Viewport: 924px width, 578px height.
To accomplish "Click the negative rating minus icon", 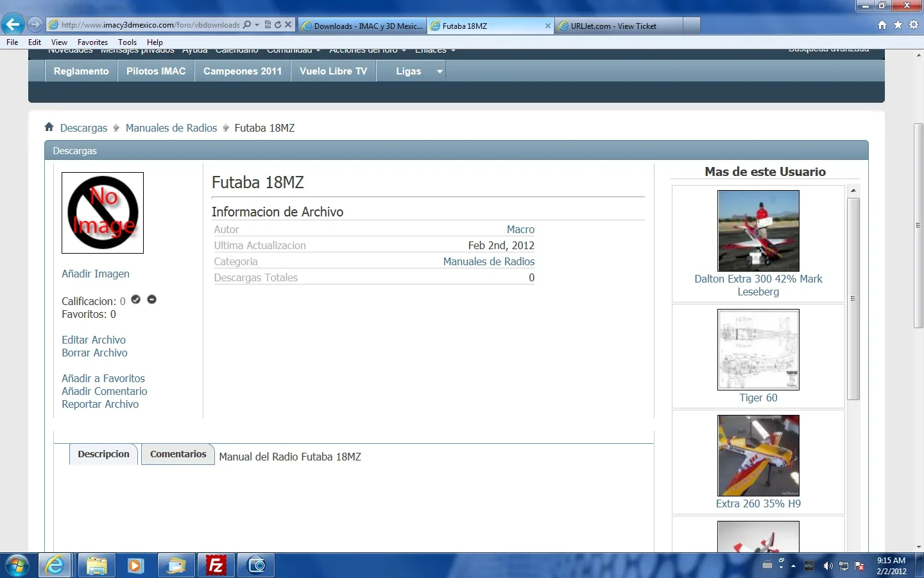I will pyautogui.click(x=152, y=299).
